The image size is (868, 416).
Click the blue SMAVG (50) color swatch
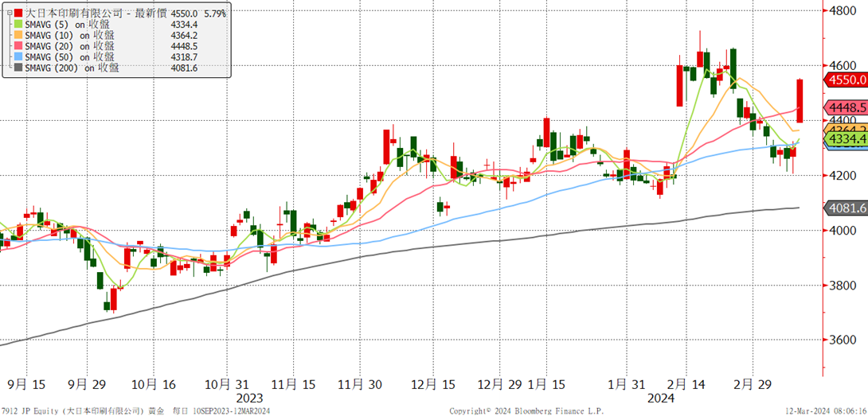(19, 57)
